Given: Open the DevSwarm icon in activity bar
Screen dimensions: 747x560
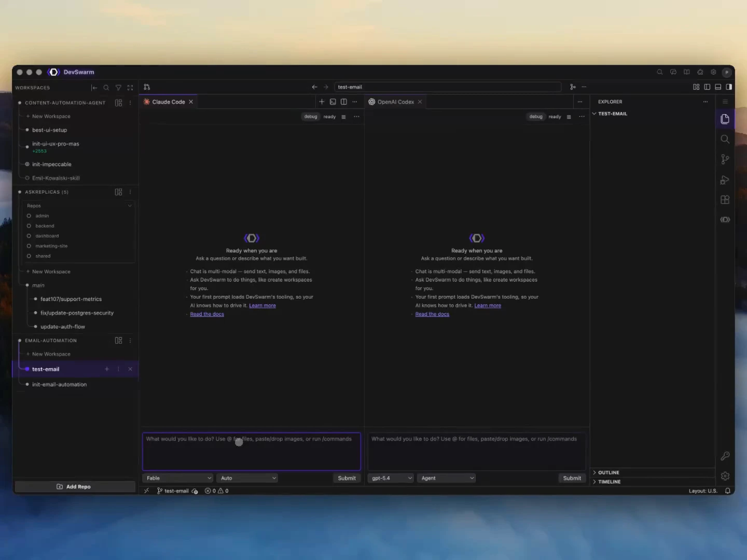Looking at the screenshot, I should coord(725,220).
